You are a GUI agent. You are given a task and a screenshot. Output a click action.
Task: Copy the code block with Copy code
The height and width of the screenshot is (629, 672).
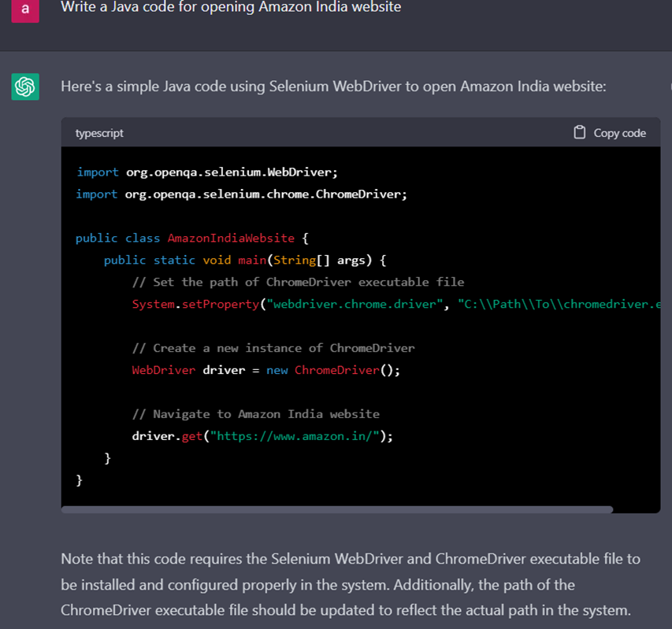[610, 133]
